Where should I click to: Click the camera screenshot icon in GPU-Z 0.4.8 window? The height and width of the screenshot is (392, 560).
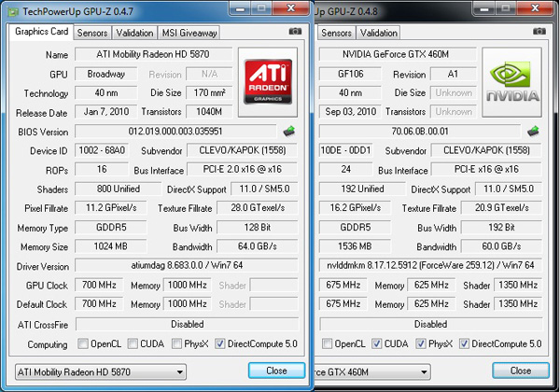(x=539, y=32)
